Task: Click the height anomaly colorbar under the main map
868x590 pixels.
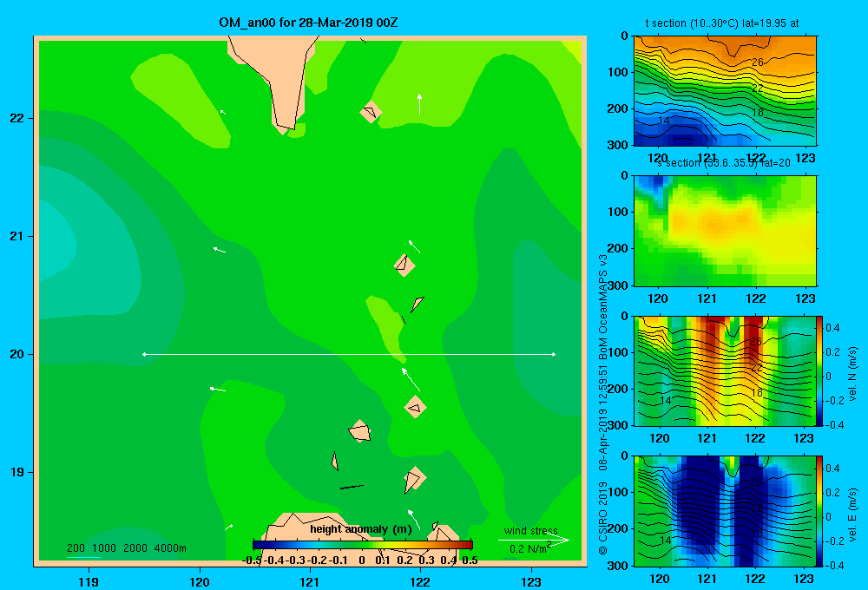Action: (x=362, y=545)
